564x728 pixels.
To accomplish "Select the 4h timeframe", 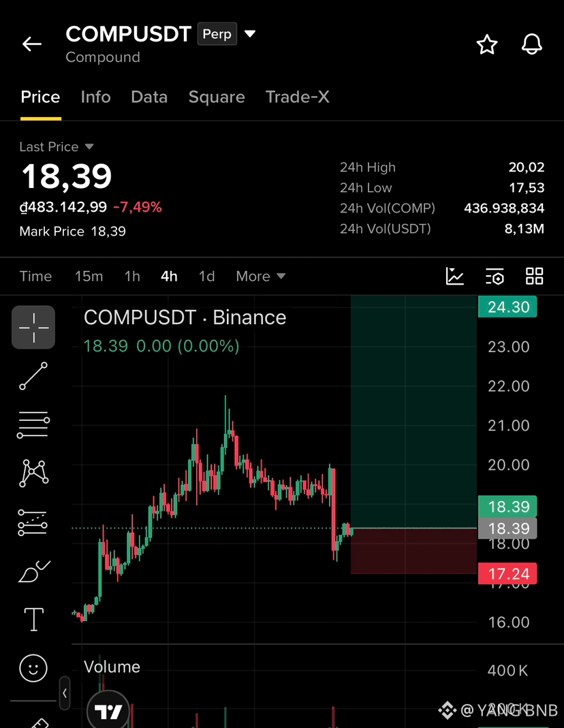I will (x=169, y=276).
